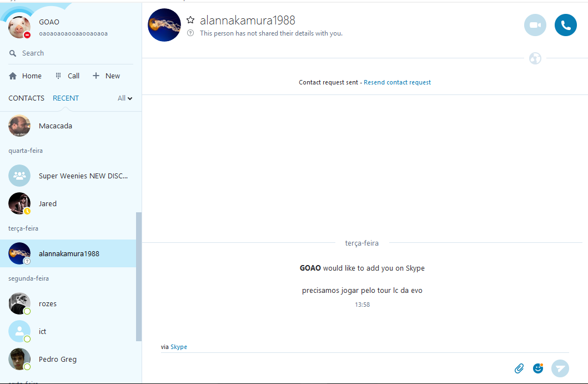Open the Call menu item
This screenshot has height=384, width=588.
[68, 76]
